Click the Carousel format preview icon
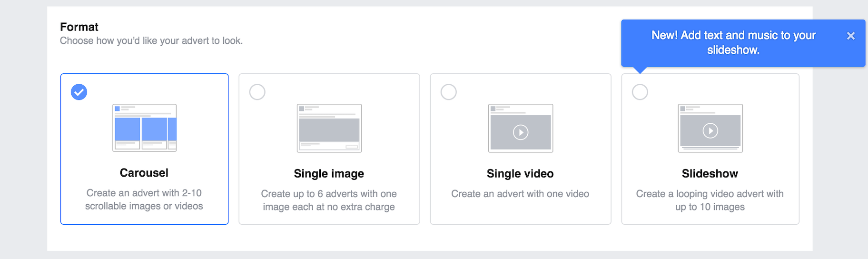868x259 pixels. click(x=144, y=128)
